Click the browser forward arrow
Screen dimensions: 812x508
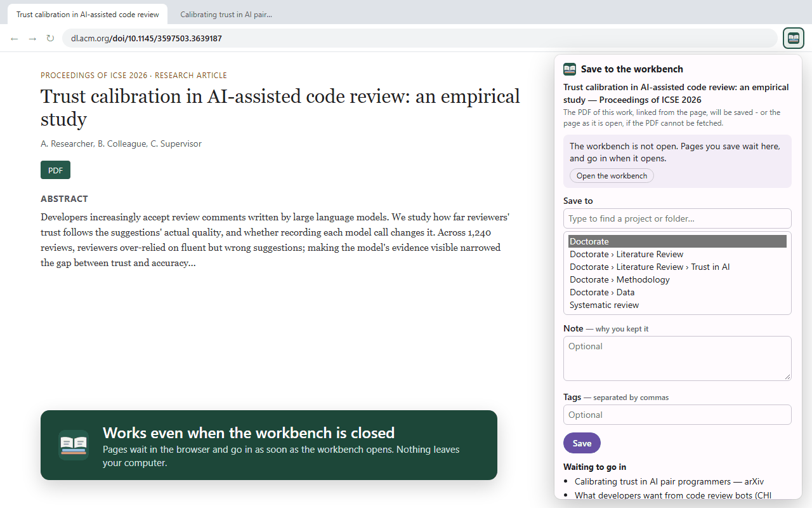tap(32, 39)
